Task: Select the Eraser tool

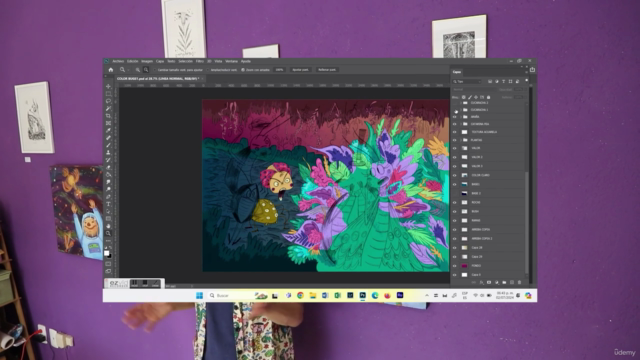Action: pyautogui.click(x=108, y=167)
